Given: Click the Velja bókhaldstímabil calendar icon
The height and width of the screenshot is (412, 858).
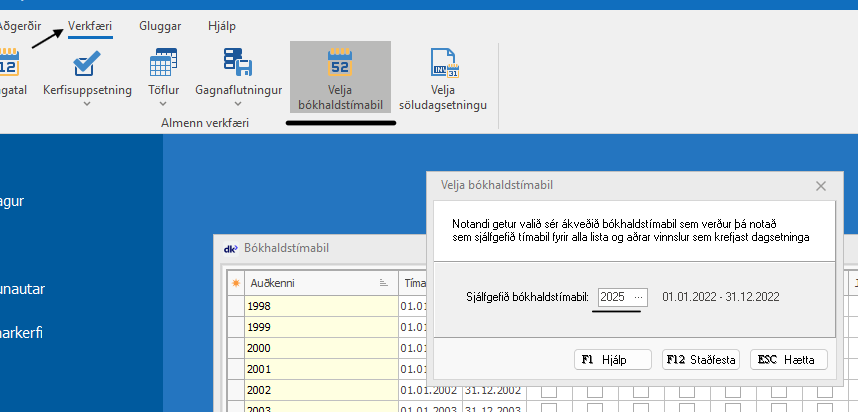Looking at the screenshot, I should pos(340,63).
